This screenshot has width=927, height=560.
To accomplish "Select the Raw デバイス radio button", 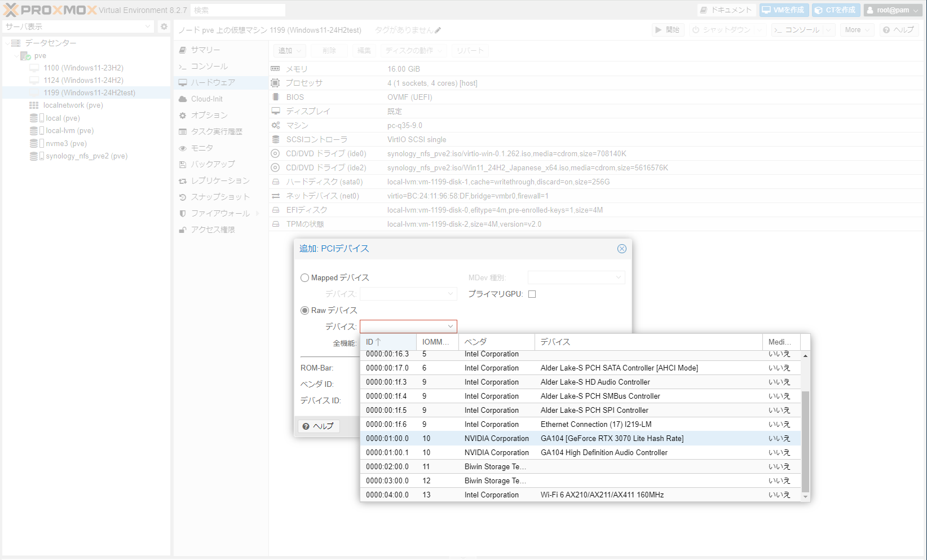I will 305,311.
